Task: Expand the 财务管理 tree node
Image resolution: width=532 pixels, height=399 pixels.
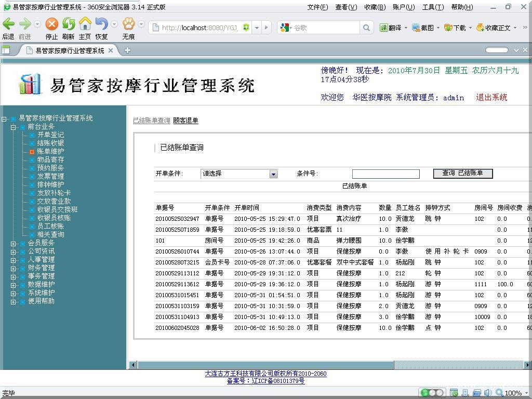Action: pyautogui.click(x=14, y=268)
